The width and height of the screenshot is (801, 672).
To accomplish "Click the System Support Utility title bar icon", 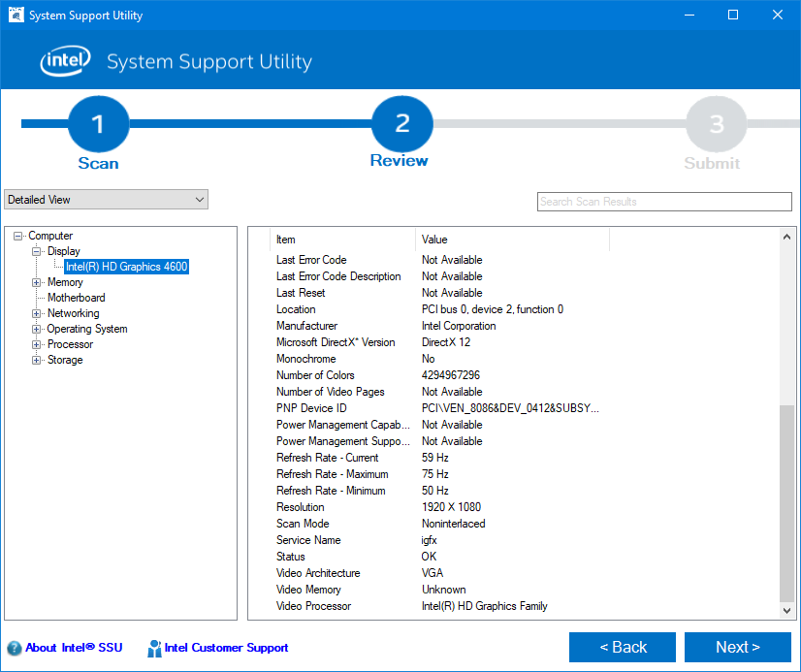I will (16, 15).
